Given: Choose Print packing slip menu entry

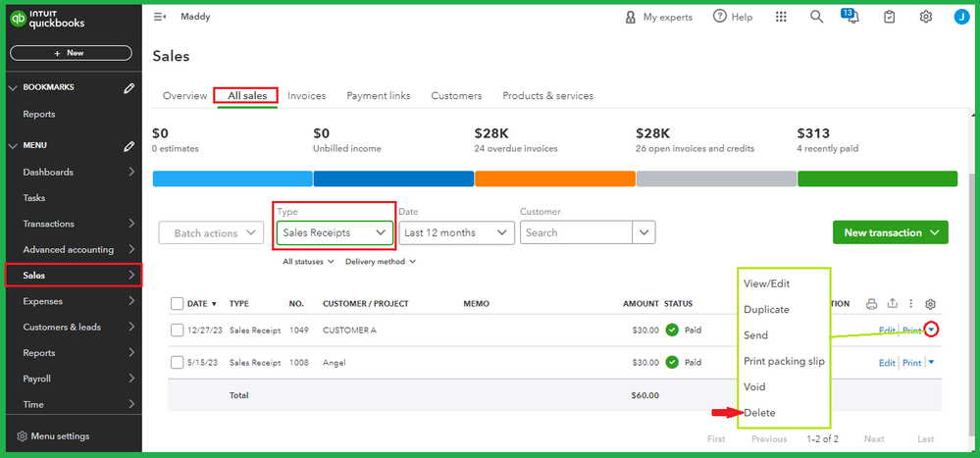Looking at the screenshot, I should click(785, 361).
